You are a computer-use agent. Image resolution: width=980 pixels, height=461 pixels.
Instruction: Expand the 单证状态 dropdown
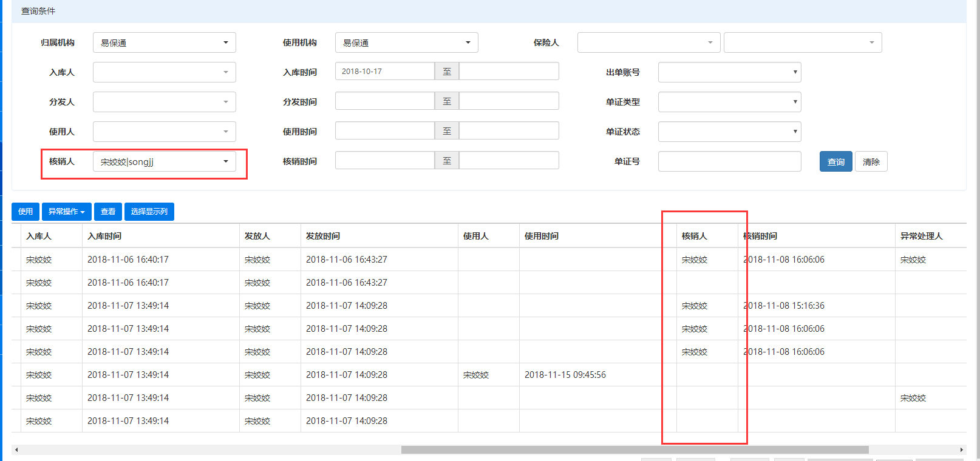729,132
